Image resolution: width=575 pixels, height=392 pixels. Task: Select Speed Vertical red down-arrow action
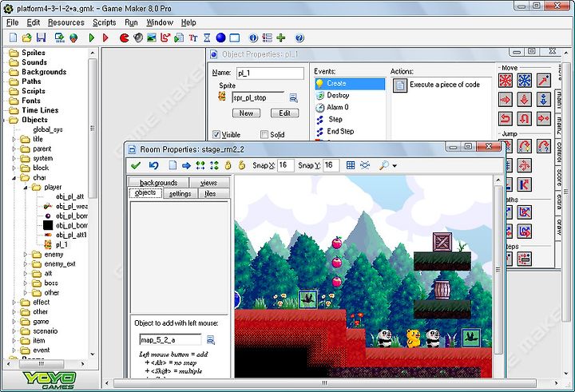click(x=525, y=99)
